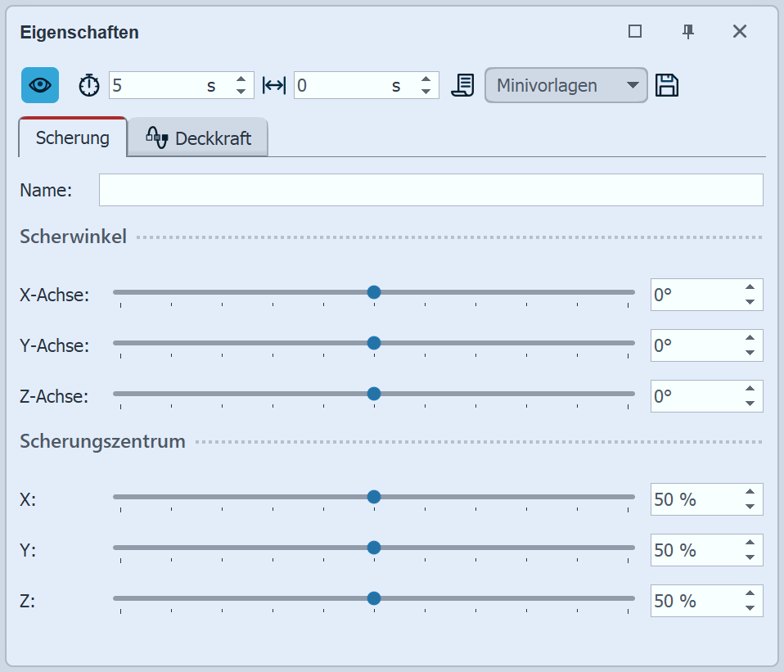Click the lock icon on the Deckkraft tab
The image size is (784, 672).
click(156, 137)
